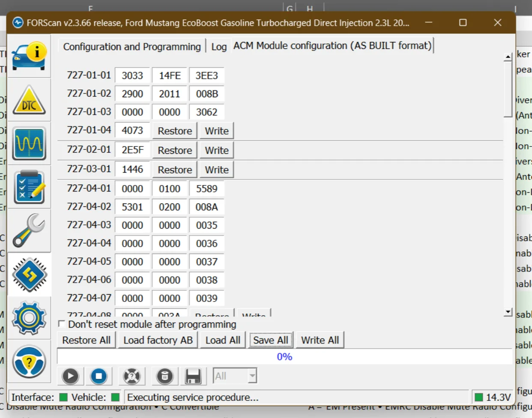Click the trash delete icon in toolbar
The width and height of the screenshot is (532, 418).
click(x=165, y=376)
